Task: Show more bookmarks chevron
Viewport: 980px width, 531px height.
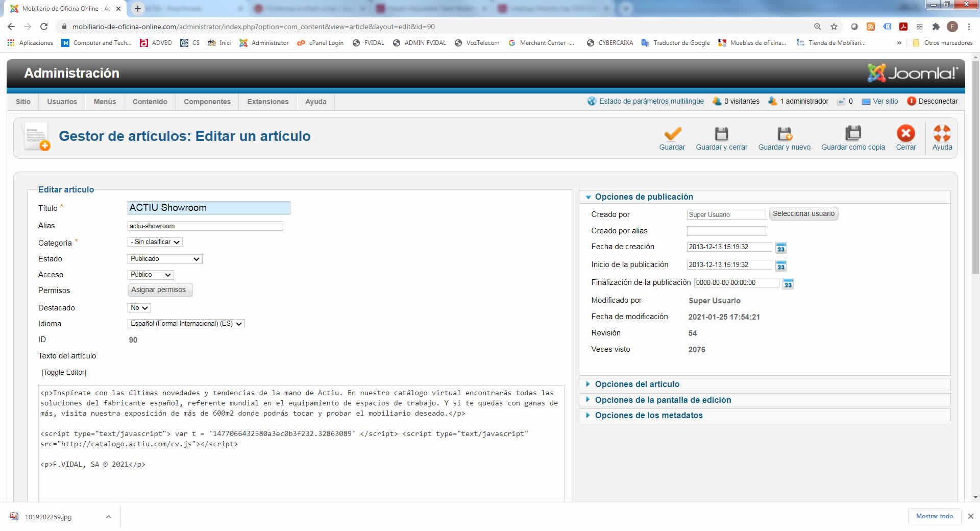Action: click(x=899, y=43)
